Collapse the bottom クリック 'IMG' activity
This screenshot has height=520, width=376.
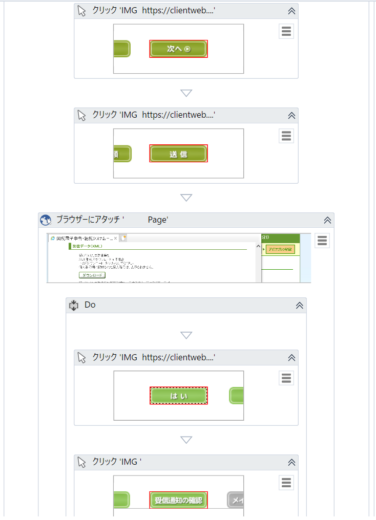[x=291, y=462]
